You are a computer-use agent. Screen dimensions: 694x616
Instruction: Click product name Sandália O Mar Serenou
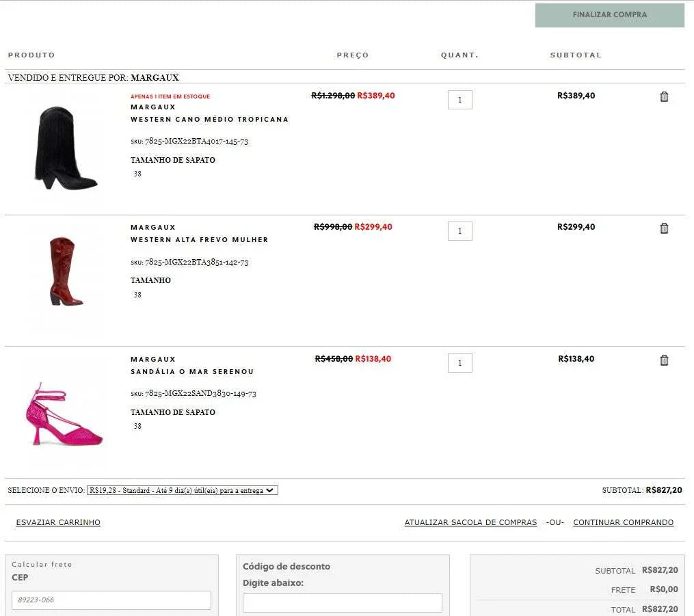pos(192,372)
